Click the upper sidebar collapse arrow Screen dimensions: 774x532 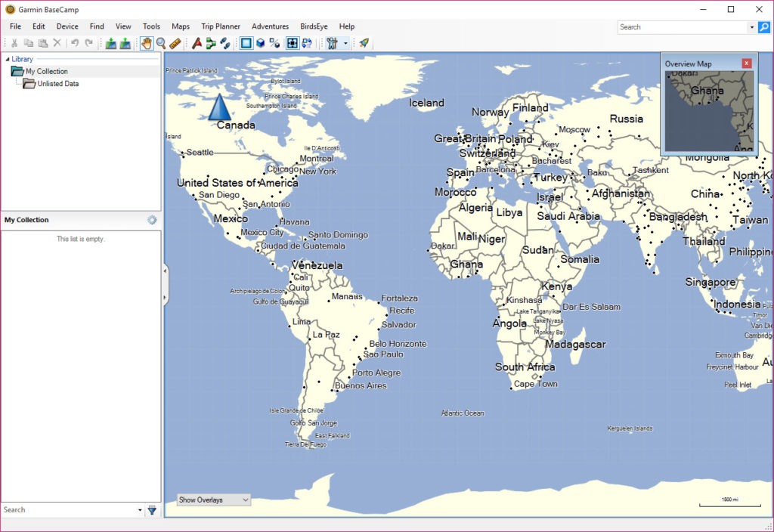165,271
